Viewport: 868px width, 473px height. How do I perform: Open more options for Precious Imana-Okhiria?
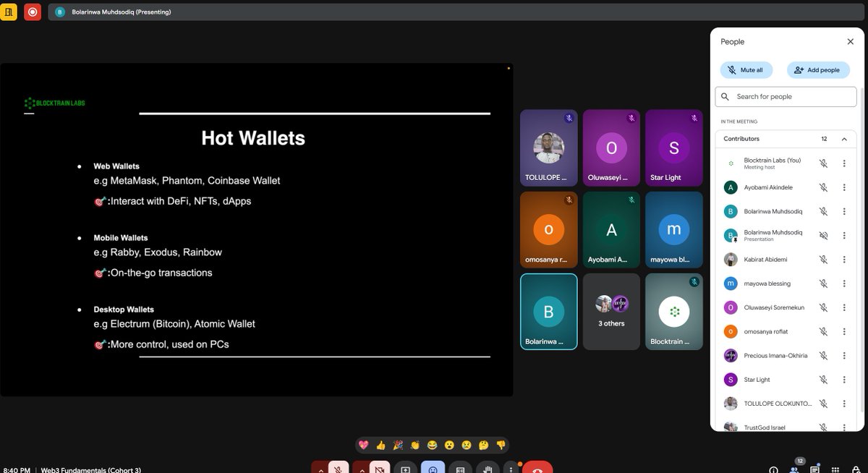pos(844,356)
